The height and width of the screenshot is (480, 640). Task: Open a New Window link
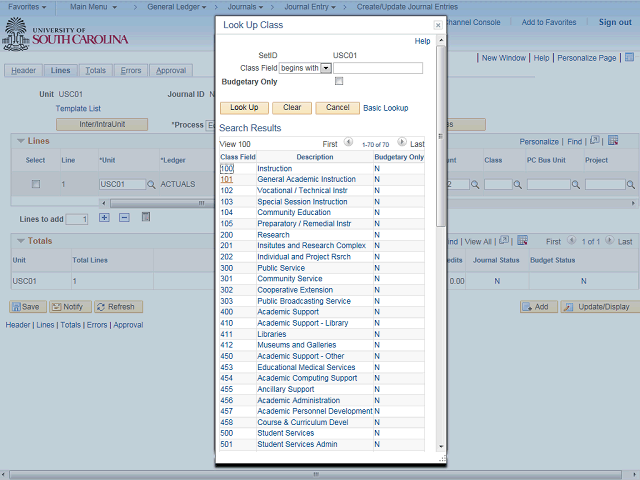coord(504,58)
